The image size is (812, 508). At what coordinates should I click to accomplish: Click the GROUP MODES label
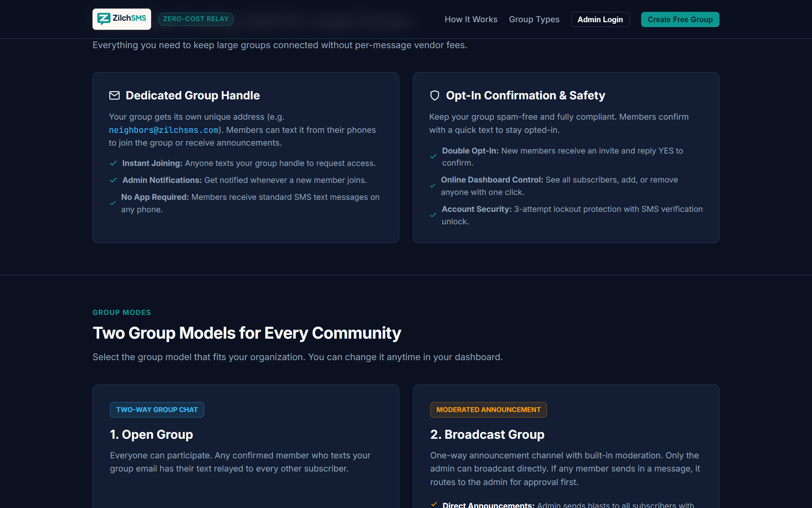pos(121,312)
